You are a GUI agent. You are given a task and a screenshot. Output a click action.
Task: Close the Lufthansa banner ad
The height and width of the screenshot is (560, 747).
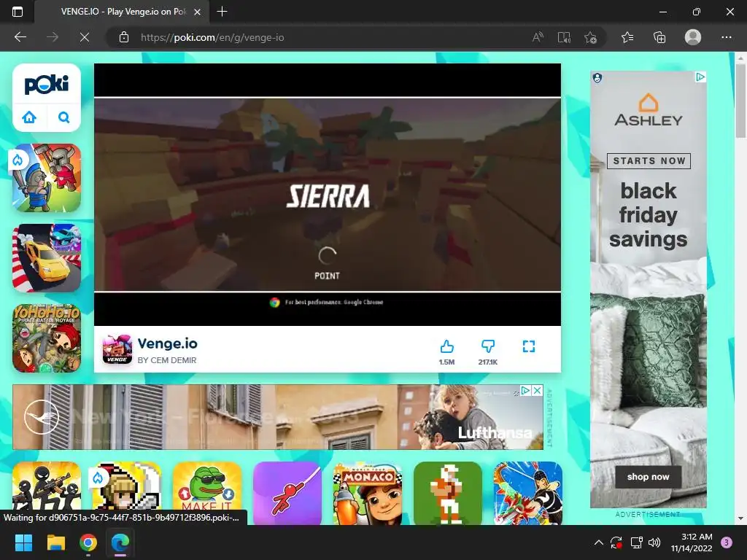click(537, 391)
